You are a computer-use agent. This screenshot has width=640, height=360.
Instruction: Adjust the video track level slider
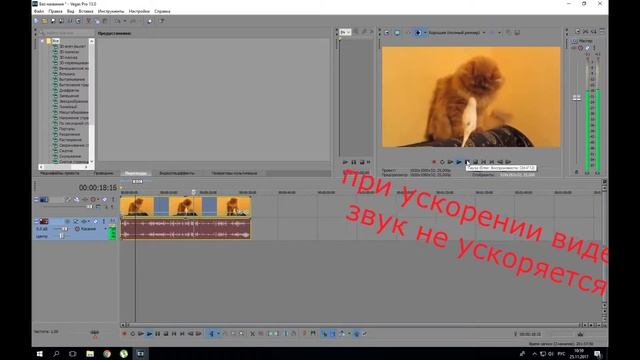[89, 207]
